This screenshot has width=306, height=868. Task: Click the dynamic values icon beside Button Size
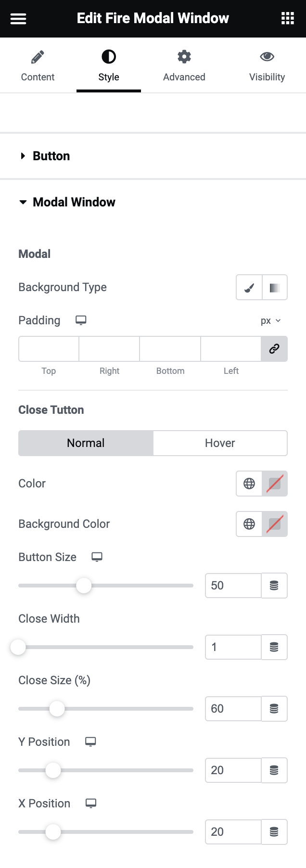(274, 586)
